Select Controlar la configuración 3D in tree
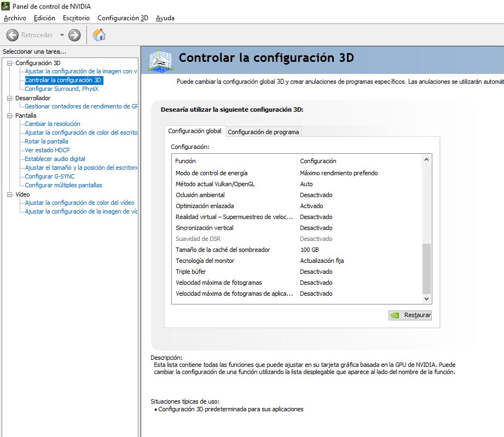The height and width of the screenshot is (437, 504). [x=63, y=80]
